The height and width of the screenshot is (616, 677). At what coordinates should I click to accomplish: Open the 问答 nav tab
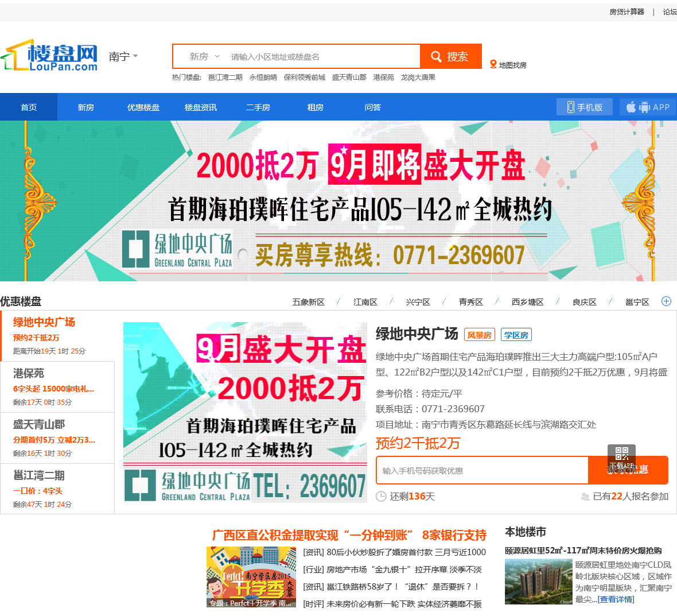372,107
